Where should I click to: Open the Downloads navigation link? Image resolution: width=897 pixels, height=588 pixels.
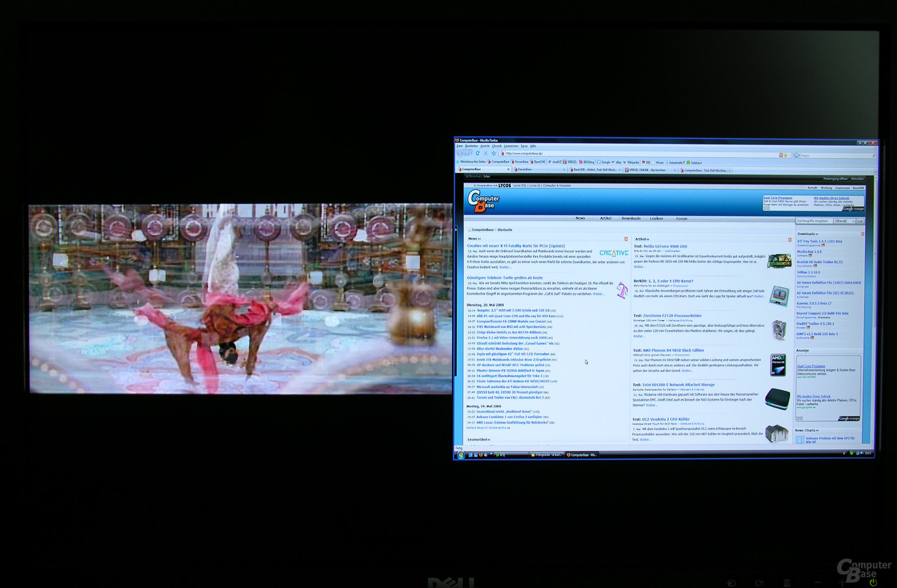click(631, 218)
